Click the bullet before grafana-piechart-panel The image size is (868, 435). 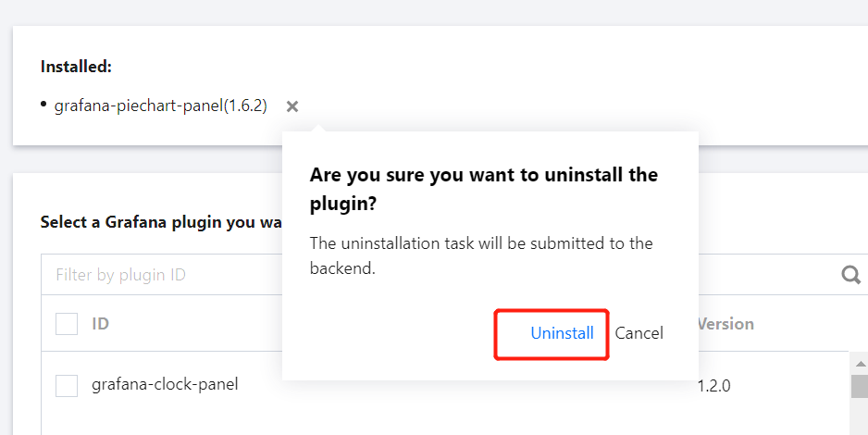[x=43, y=105]
